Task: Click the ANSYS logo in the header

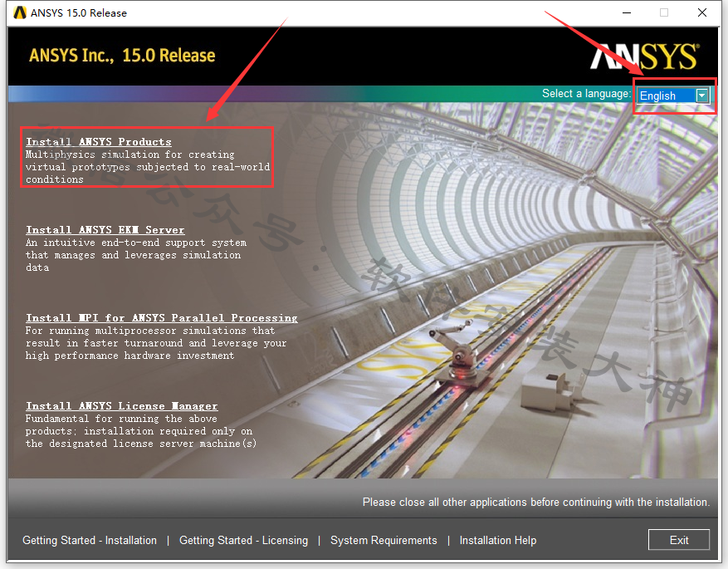Action: 644,56
